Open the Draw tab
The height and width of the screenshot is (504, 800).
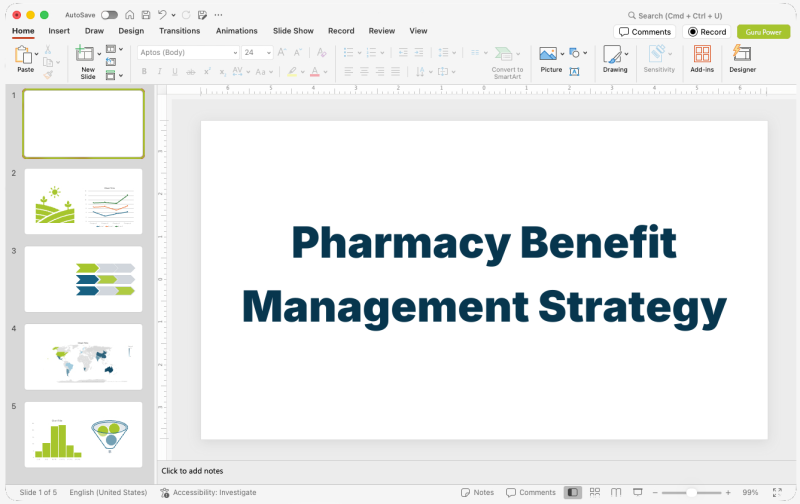point(94,31)
